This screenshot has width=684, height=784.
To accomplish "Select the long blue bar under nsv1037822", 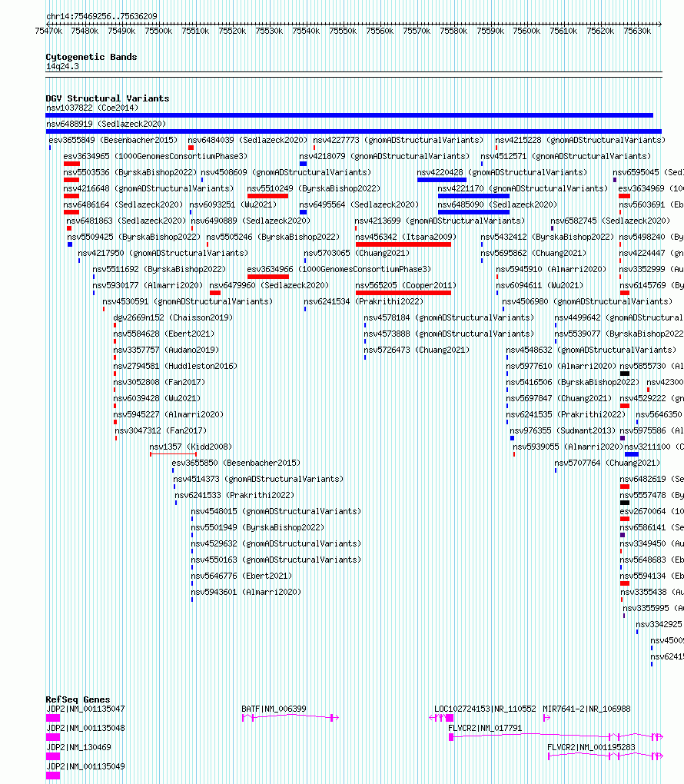I will pyautogui.click(x=350, y=115).
